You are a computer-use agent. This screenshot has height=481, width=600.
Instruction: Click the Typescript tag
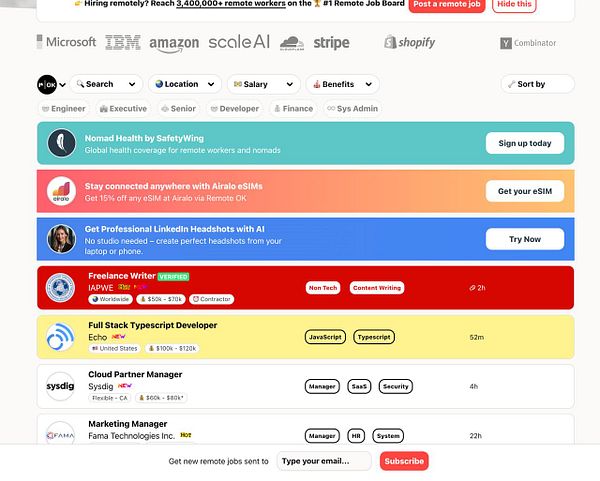click(374, 337)
